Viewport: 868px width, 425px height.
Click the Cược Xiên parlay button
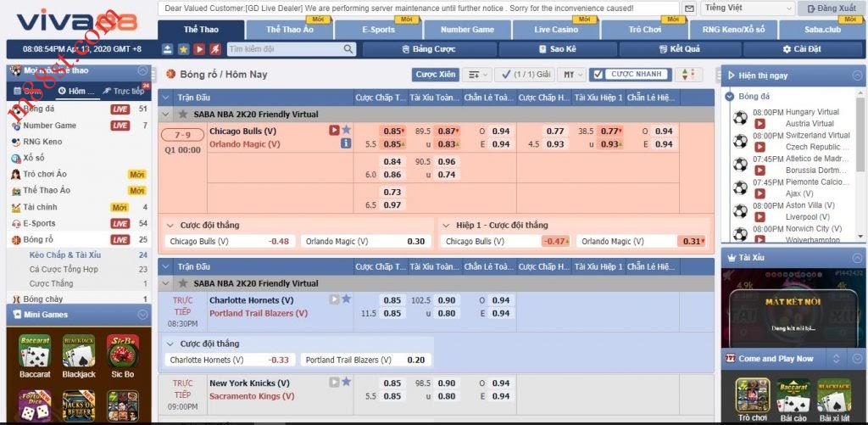pos(436,75)
